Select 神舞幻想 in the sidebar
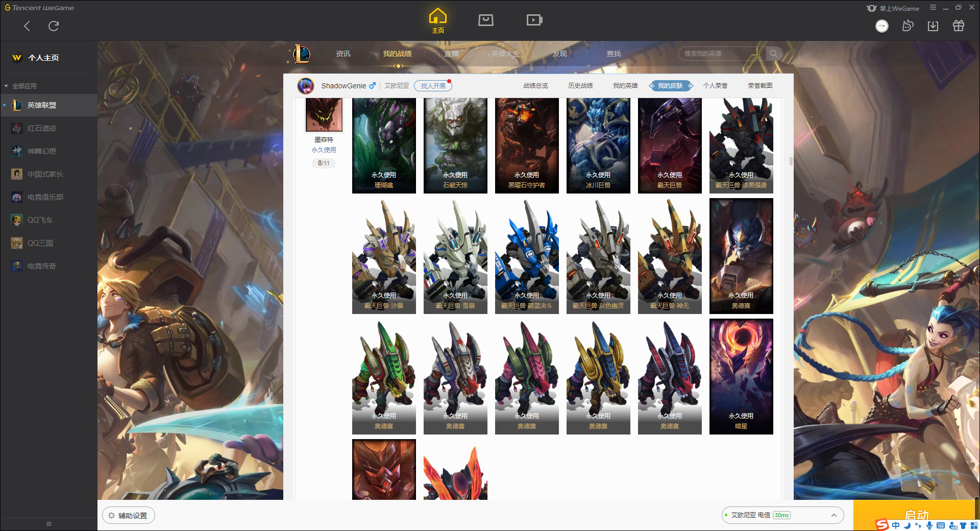 pos(48,151)
